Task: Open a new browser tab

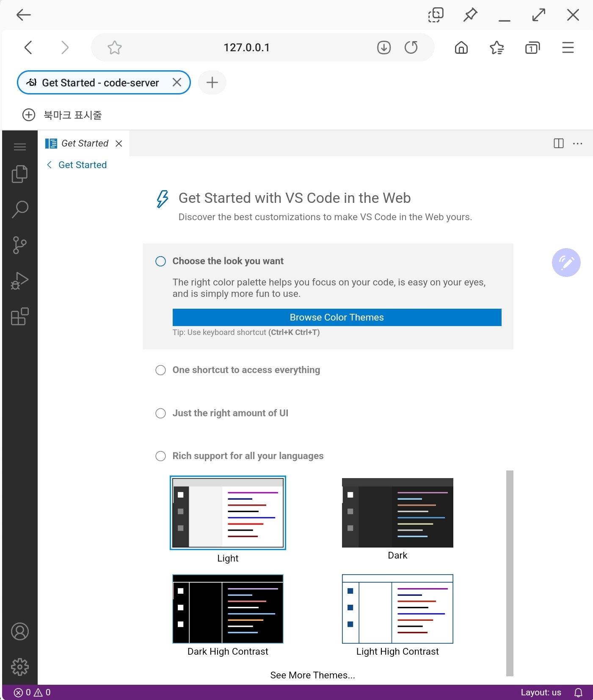Action: click(212, 82)
